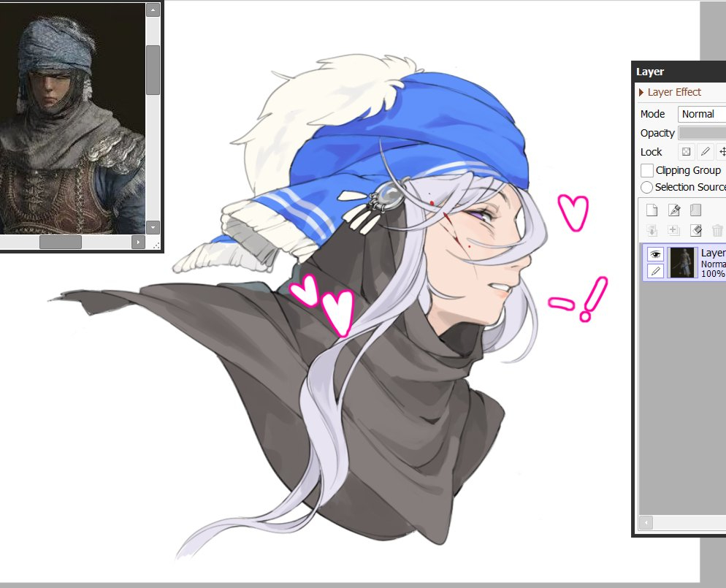Select the Selection Source radio button
Viewport: 726px width, 588px height.
pyautogui.click(x=647, y=187)
